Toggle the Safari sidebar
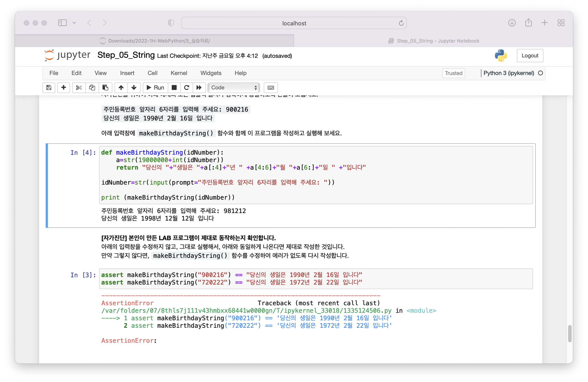Image resolution: width=588 pixels, height=382 pixels. [x=62, y=23]
